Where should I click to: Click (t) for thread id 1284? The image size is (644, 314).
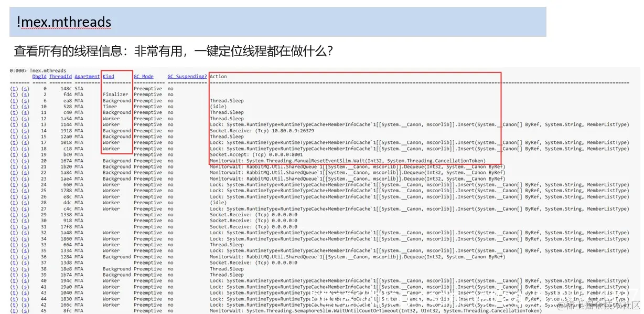[14, 257]
